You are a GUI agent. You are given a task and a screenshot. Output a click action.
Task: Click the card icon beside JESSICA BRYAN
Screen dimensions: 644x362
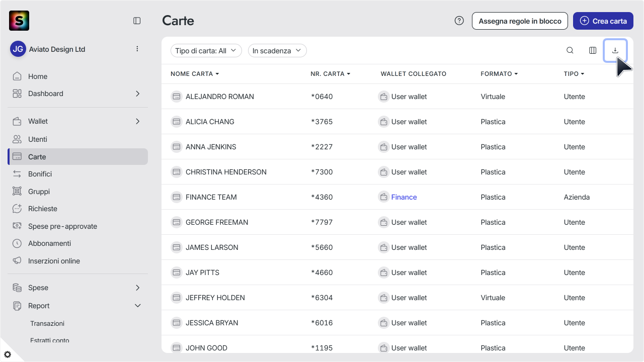pos(176,323)
